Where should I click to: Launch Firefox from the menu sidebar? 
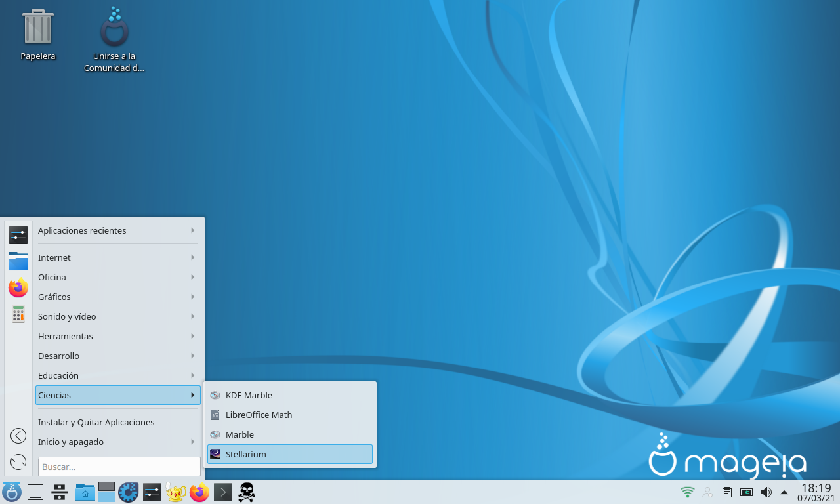[x=18, y=287]
